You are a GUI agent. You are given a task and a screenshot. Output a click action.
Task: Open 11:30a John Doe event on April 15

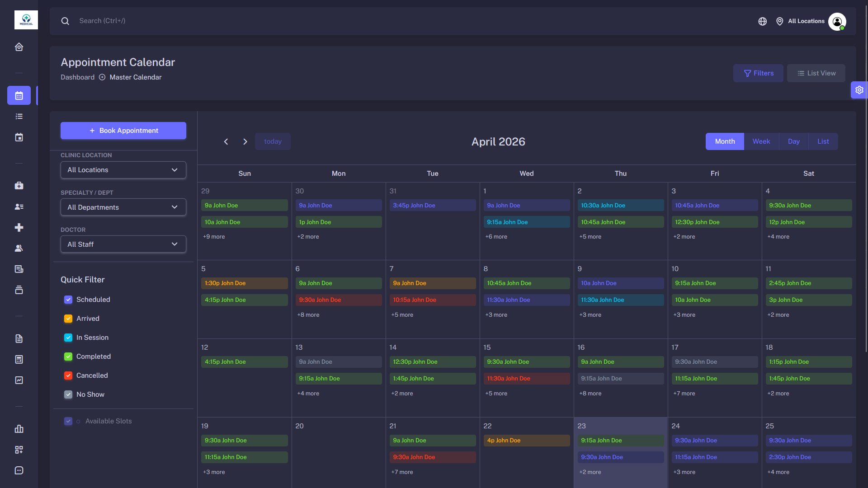coord(527,379)
